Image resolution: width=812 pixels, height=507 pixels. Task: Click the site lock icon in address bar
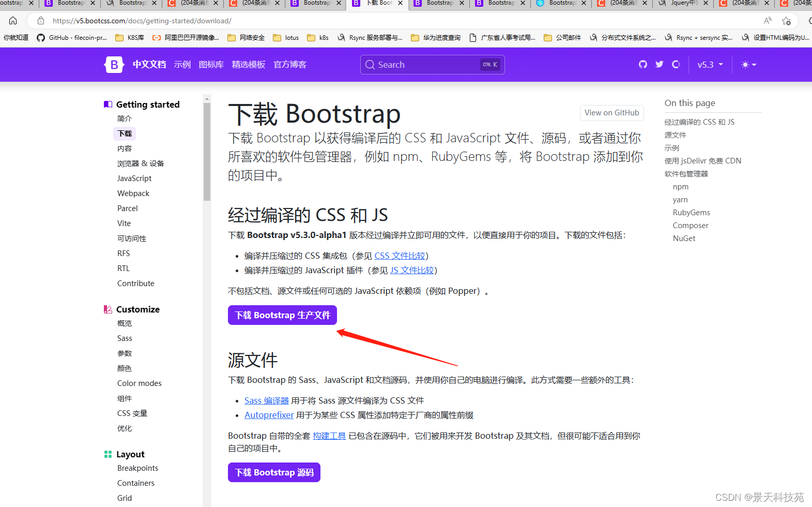pos(41,21)
